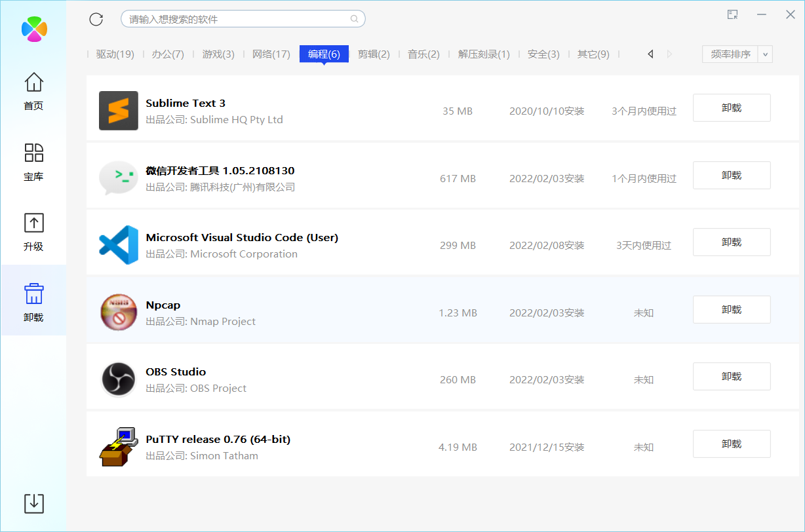Switch to the 安全(3) category tab

tap(543, 54)
